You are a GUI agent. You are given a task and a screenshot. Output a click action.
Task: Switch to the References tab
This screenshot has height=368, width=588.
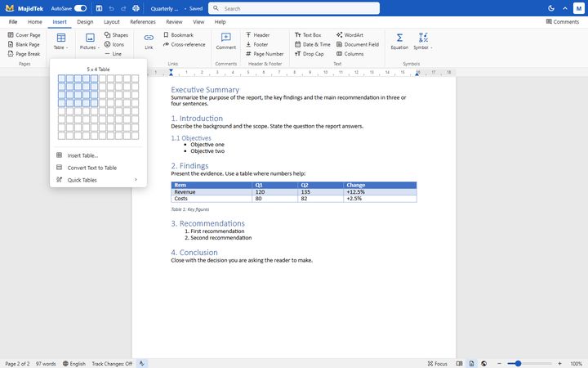pyautogui.click(x=143, y=22)
